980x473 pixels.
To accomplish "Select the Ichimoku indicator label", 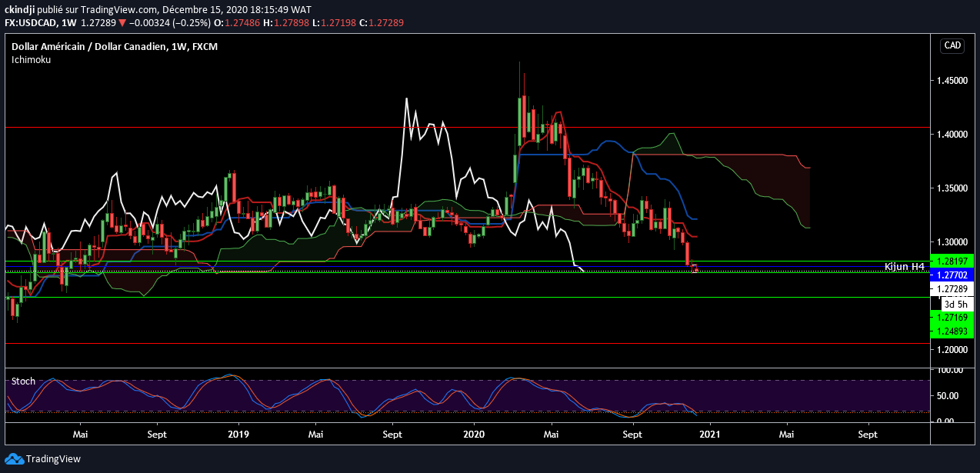I will click(x=31, y=59).
